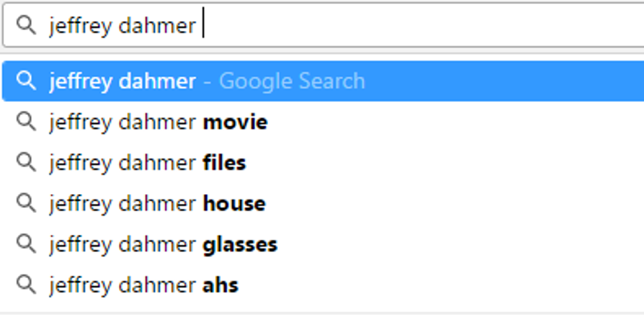Viewport: 644px width, 315px height.
Task: Select the highlighted 'jeffrey dahmer' suggestion
Action: click(x=122, y=81)
